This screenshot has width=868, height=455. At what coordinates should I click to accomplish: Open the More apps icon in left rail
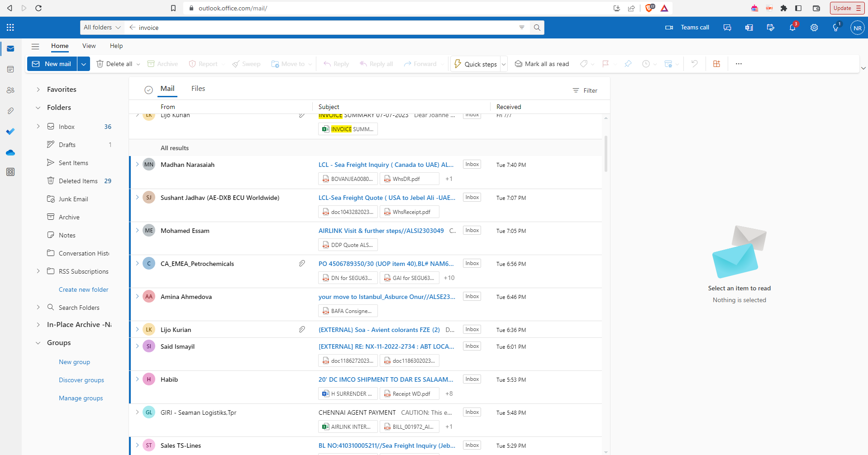click(x=10, y=172)
